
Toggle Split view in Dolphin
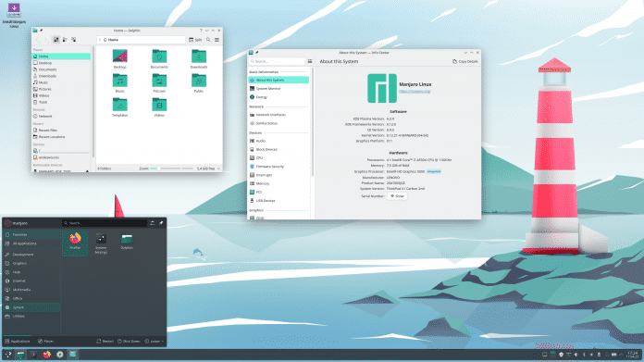click(x=195, y=40)
